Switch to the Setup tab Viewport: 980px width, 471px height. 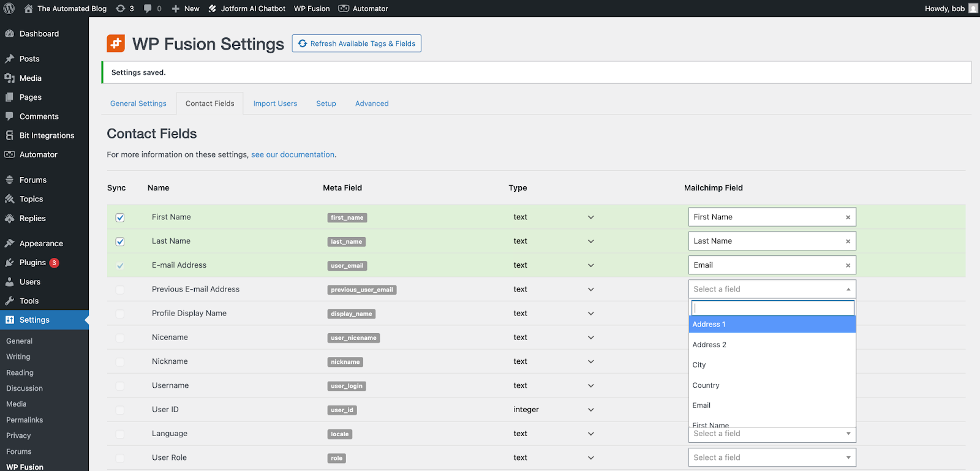pos(326,104)
